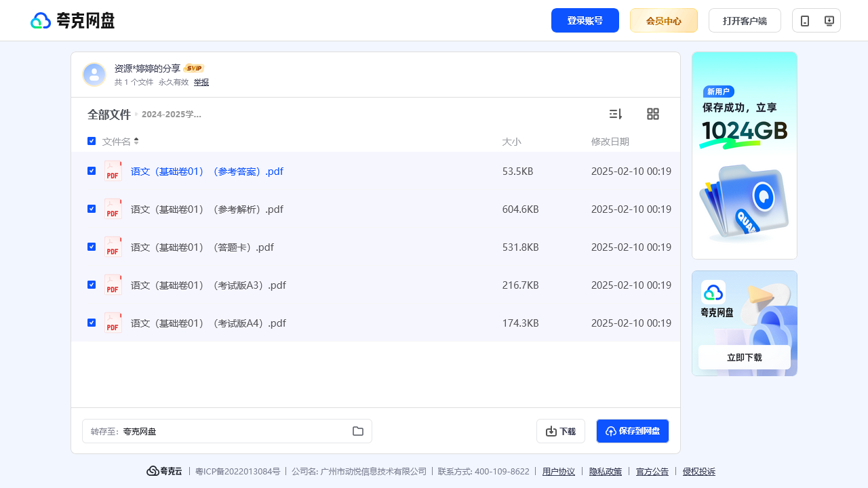Uncheck the 答题卡 file checkbox

point(92,247)
